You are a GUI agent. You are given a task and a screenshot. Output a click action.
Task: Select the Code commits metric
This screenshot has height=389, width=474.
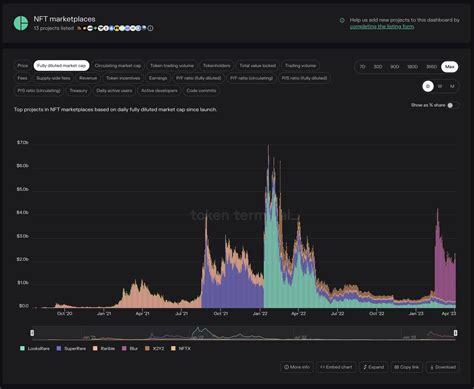201,91
